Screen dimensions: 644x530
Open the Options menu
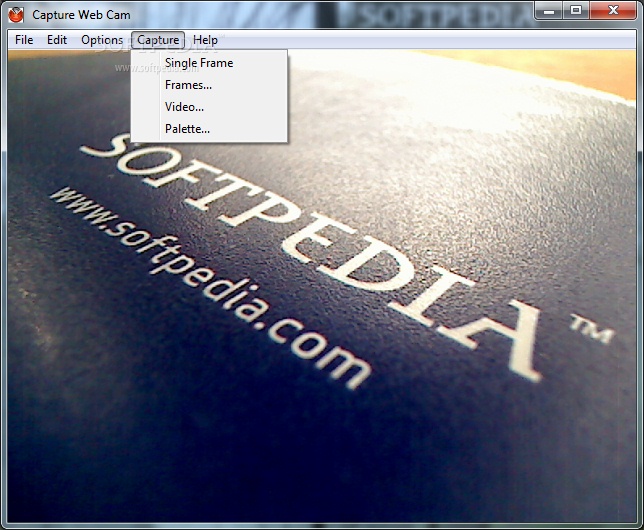click(102, 40)
